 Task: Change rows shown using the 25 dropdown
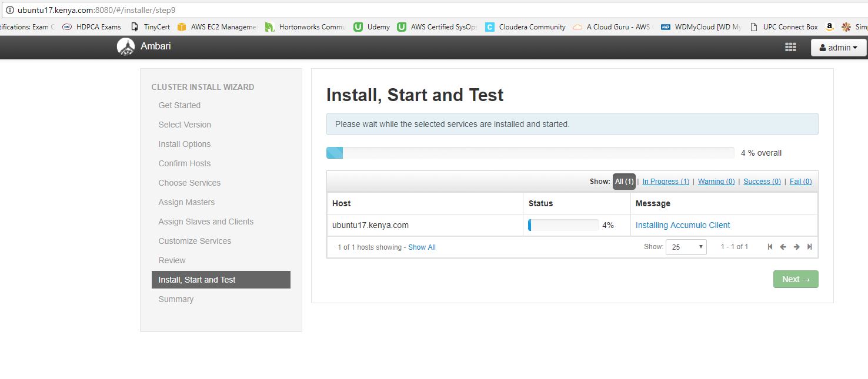[686, 247]
